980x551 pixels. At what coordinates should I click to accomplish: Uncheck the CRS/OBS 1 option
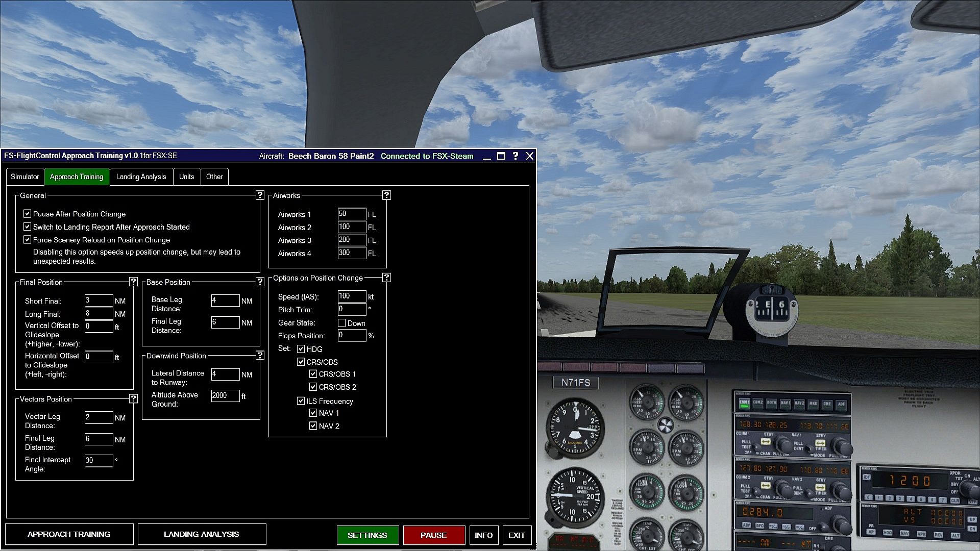(313, 374)
